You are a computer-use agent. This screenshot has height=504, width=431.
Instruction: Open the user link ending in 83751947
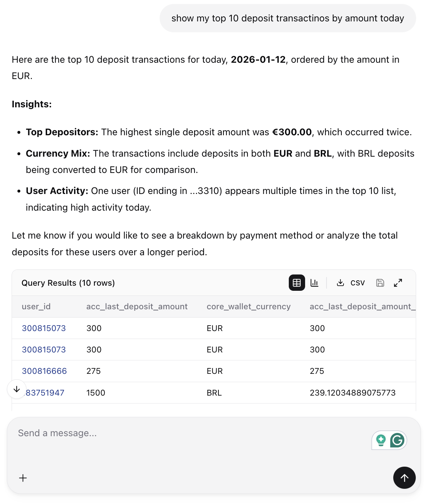[x=45, y=393]
